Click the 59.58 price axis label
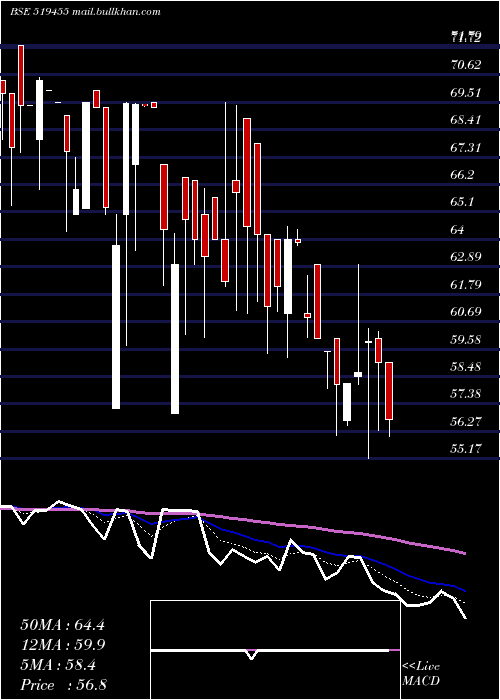This screenshot has width=500, height=700. click(466, 340)
